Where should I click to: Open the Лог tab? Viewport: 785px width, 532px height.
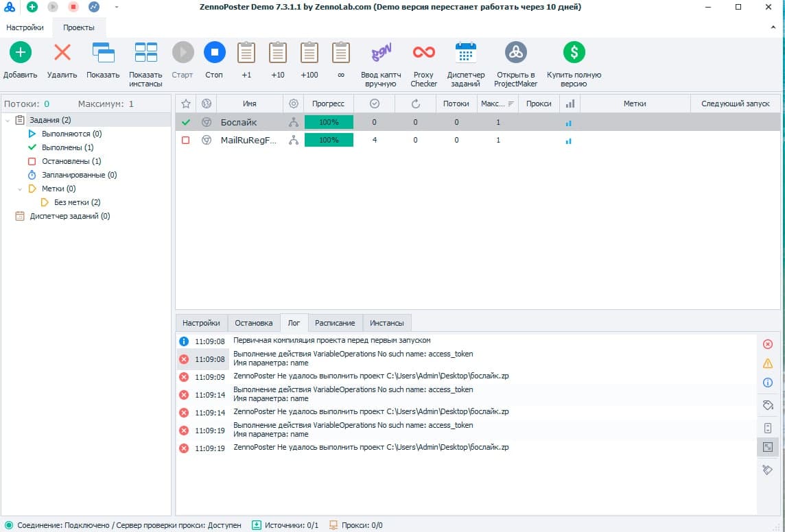[294, 323]
